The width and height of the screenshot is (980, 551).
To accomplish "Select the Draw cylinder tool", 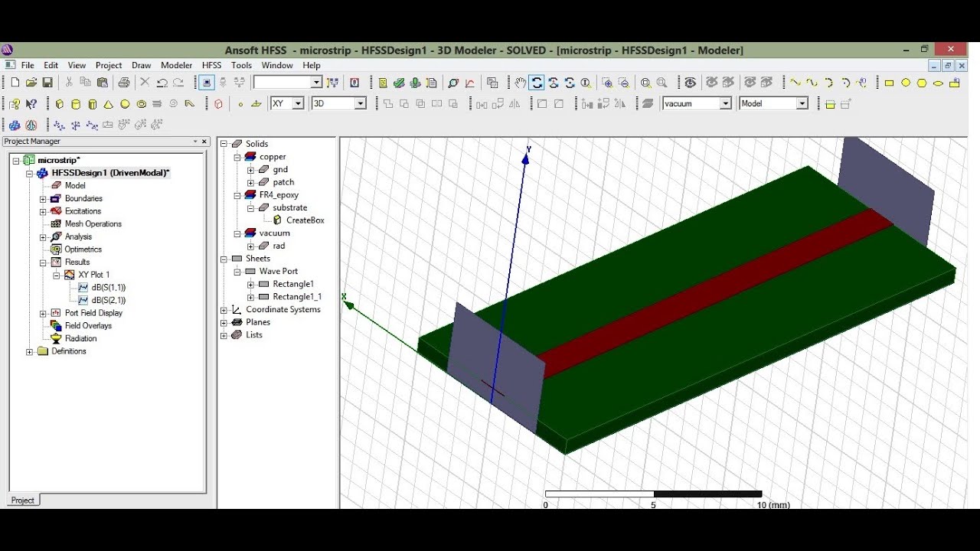I will 76,104.
